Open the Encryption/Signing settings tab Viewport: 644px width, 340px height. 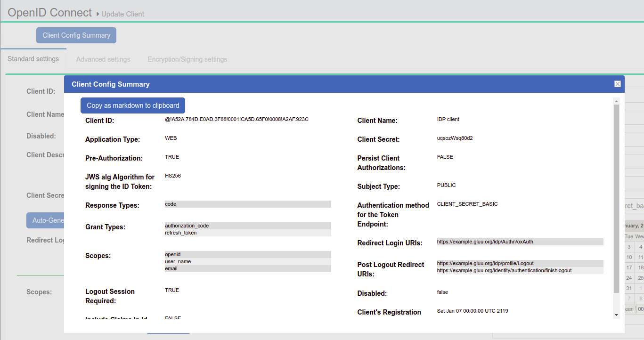[187, 59]
